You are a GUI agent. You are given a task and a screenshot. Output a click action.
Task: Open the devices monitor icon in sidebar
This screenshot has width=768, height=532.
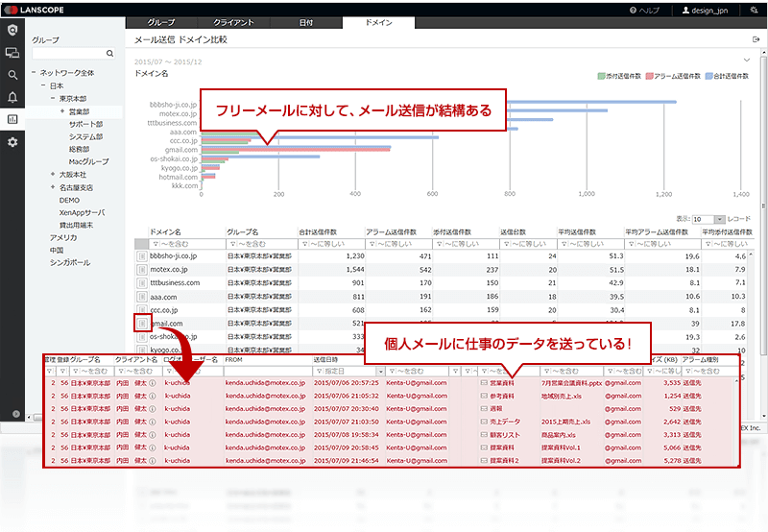coord(12,53)
